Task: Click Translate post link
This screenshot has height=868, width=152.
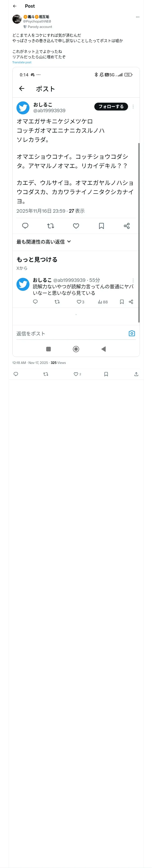Action: click(22, 62)
